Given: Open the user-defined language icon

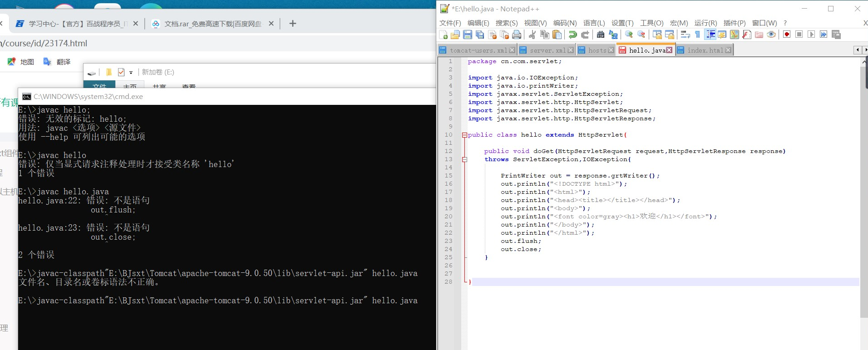Looking at the screenshot, I should pos(722,35).
